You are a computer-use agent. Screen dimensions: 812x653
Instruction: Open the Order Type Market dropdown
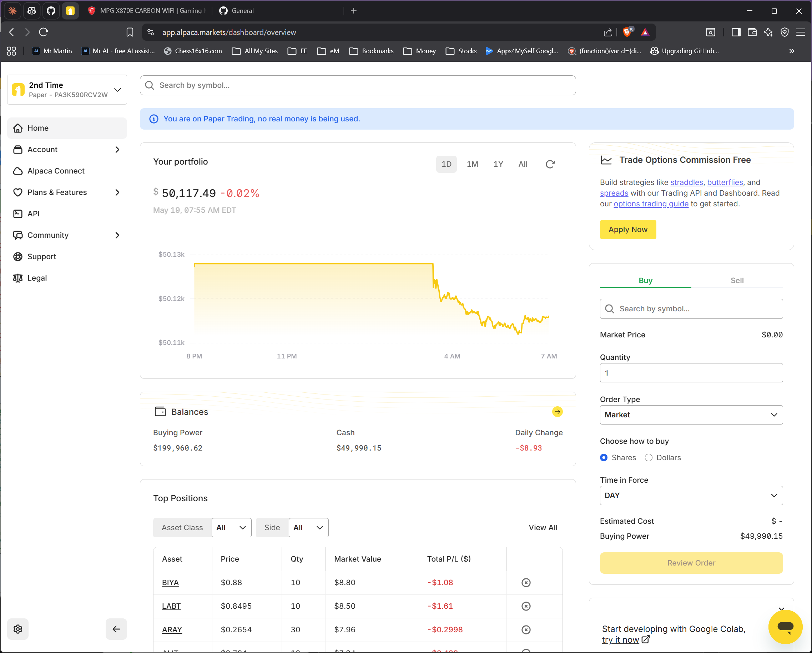(x=691, y=415)
